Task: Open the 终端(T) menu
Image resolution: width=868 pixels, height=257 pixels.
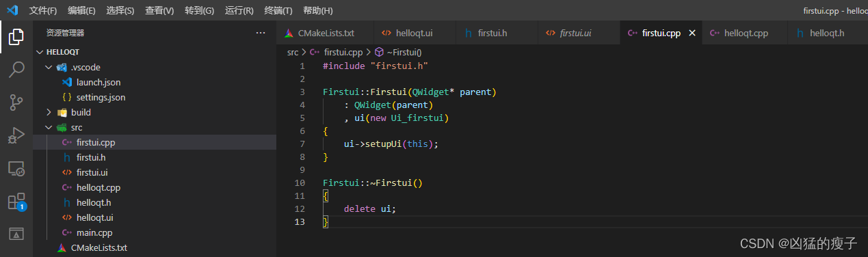Action: coord(278,10)
